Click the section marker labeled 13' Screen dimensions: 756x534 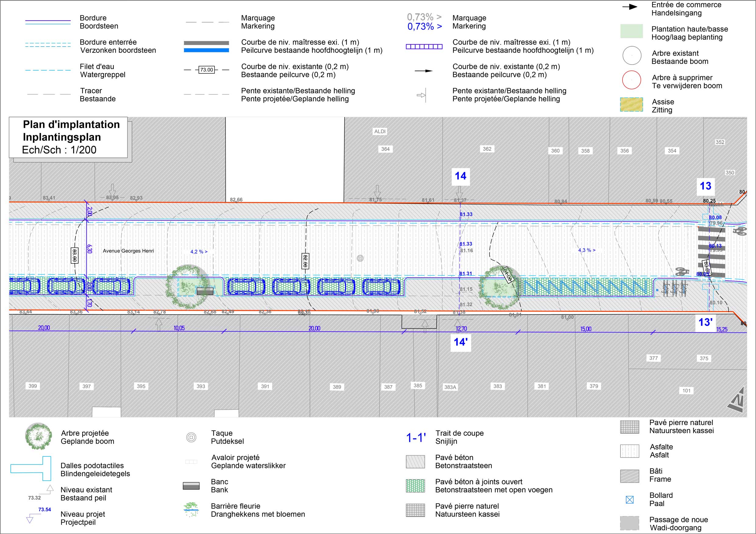pyautogui.click(x=705, y=322)
